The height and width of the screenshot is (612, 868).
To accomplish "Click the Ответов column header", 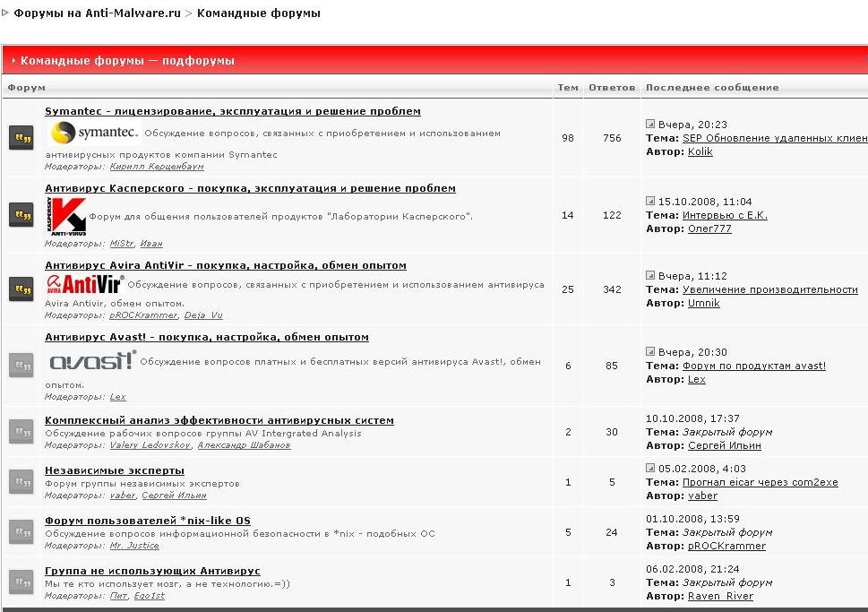I will click(x=612, y=88).
